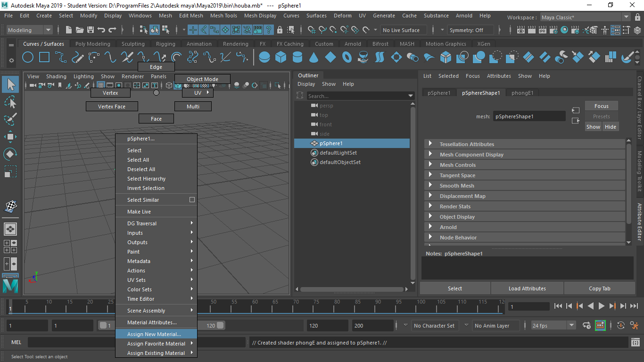
Task: Click the Focus button in Attribute Editor
Action: click(601, 106)
